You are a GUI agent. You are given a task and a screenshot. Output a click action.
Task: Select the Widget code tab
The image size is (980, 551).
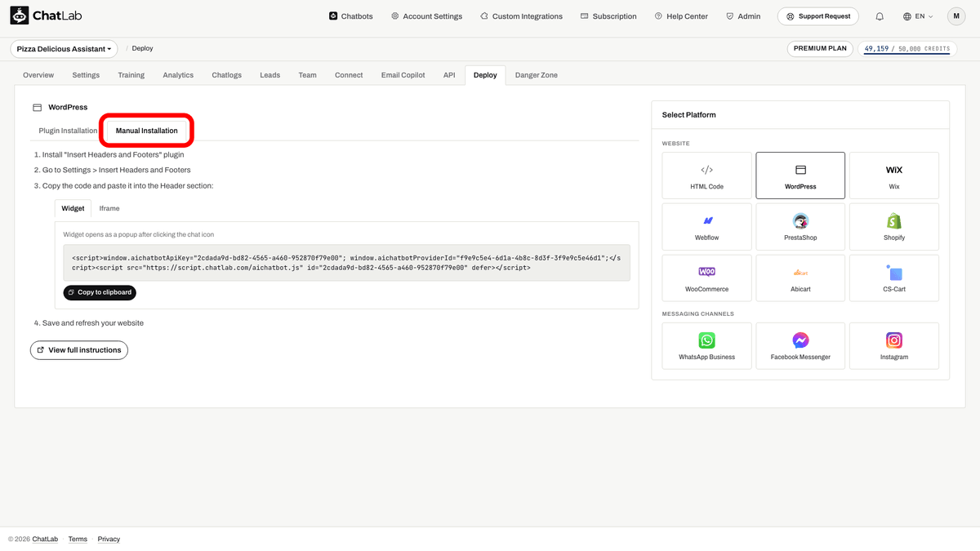(x=73, y=208)
